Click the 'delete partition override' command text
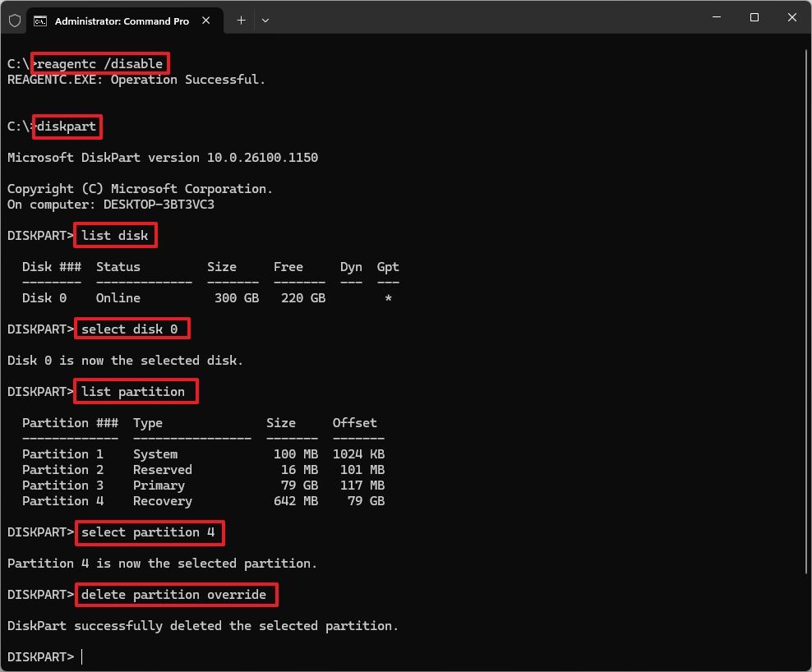812x672 pixels. click(174, 594)
